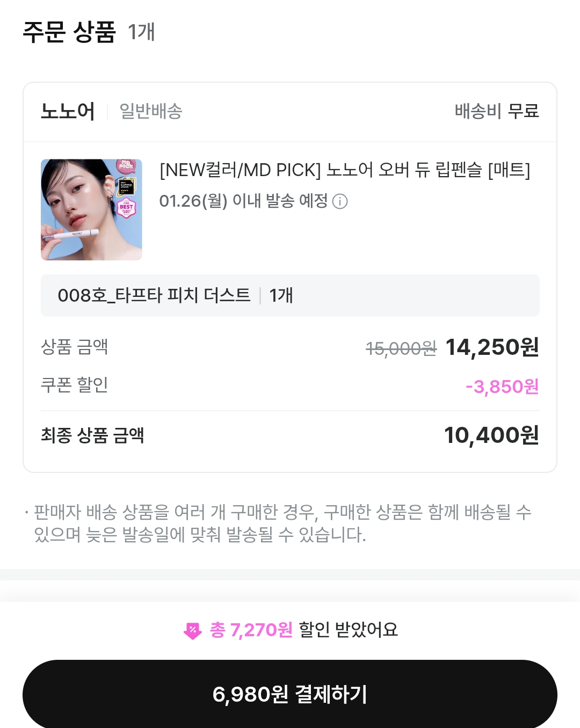Click the 총 7,270원 total discount text
580x728 pixels.
click(251, 630)
